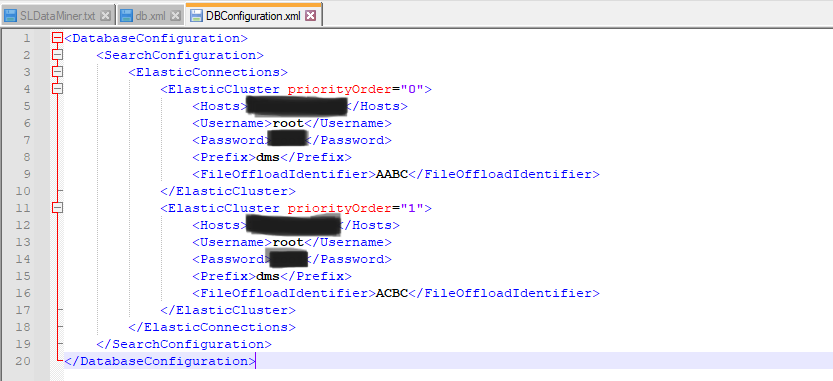This screenshot has height=381, width=833.
Task: Click the save icon on DBConfiguration.xml tab
Action: (x=197, y=16)
